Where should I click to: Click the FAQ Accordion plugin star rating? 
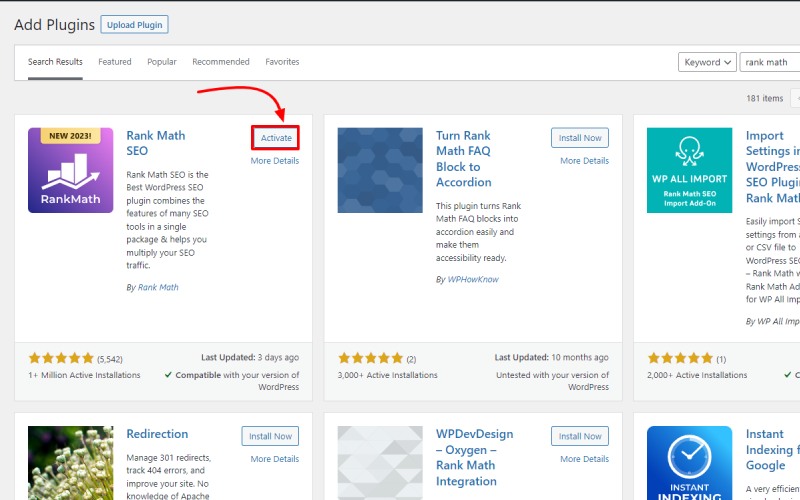[x=371, y=358]
